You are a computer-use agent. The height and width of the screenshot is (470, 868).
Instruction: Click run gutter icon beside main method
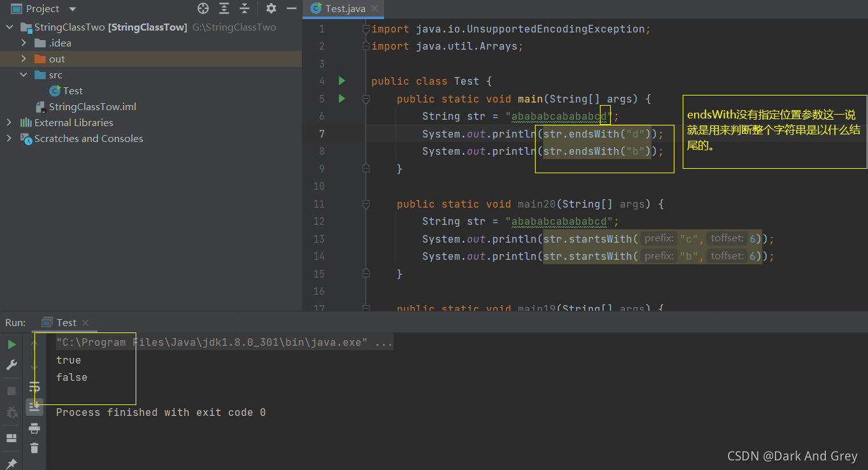[342, 99]
